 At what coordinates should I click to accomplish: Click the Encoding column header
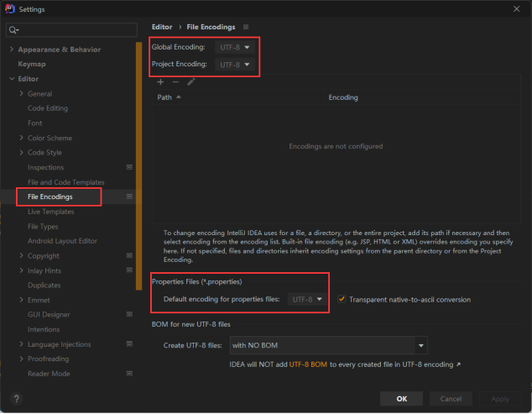422,97
